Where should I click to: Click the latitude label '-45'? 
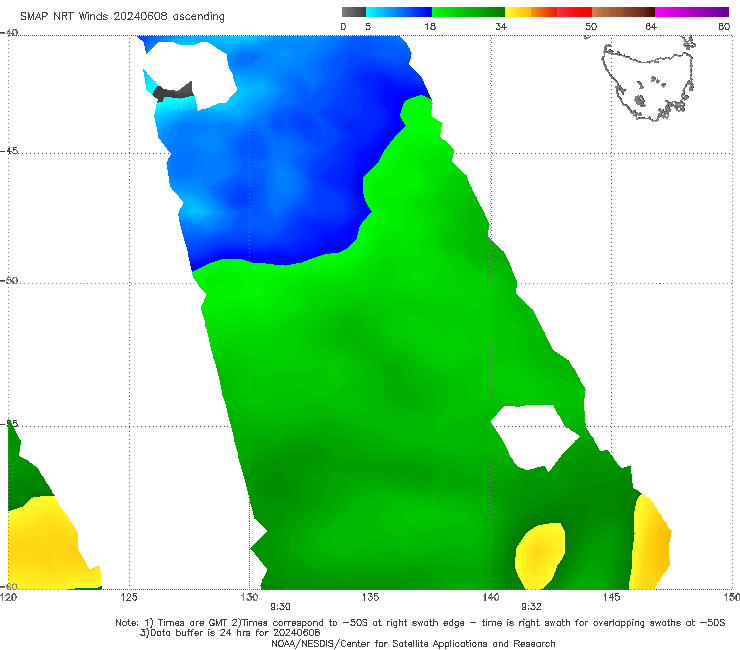coord(9,151)
